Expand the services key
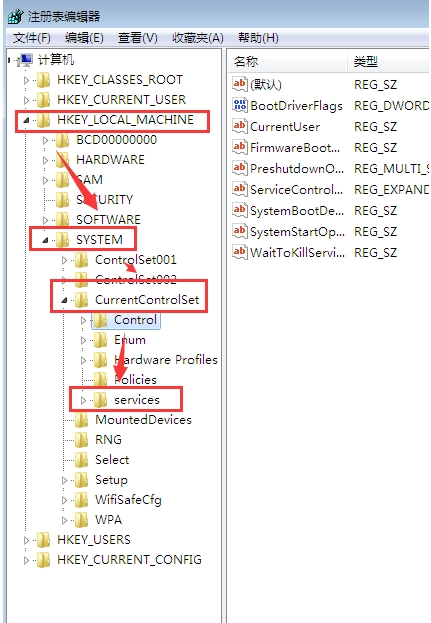This screenshot has width=431, height=623. tap(83, 400)
